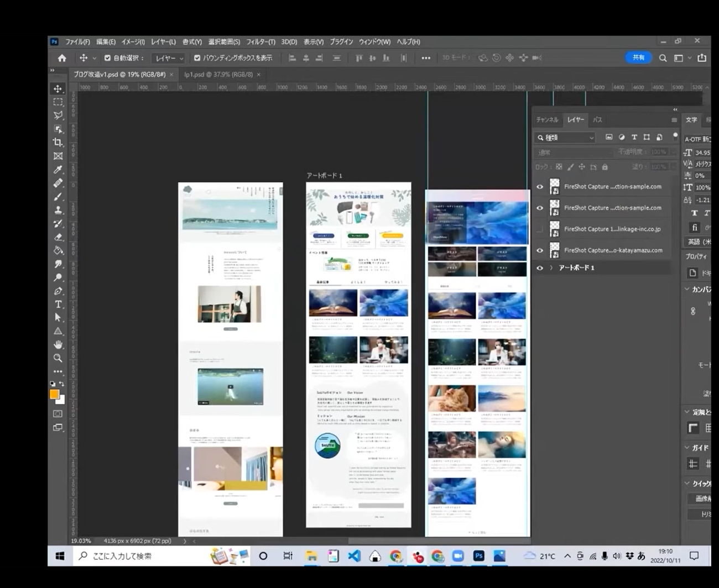Screen dimensions: 719x588
Task: Select the Eraser tool
Action: [x=58, y=237]
